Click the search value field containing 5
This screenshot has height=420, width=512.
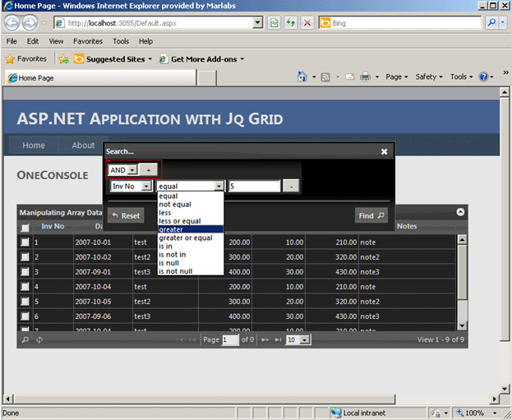255,186
